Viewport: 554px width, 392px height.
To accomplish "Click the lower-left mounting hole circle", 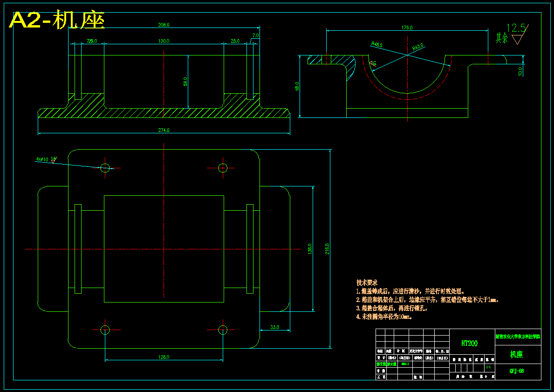I will pyautogui.click(x=105, y=330).
